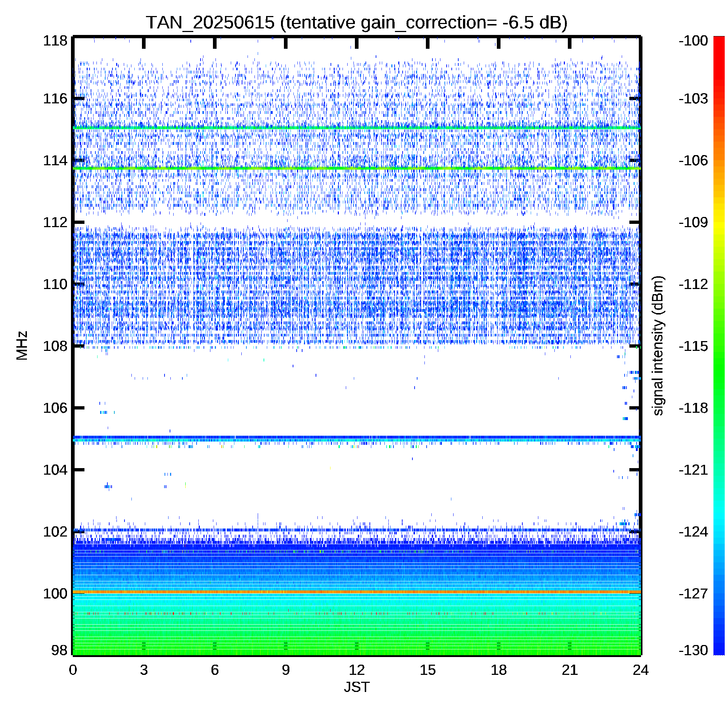Click the green line near 115 MHz
The height and width of the screenshot is (728, 728).
pos(356,128)
